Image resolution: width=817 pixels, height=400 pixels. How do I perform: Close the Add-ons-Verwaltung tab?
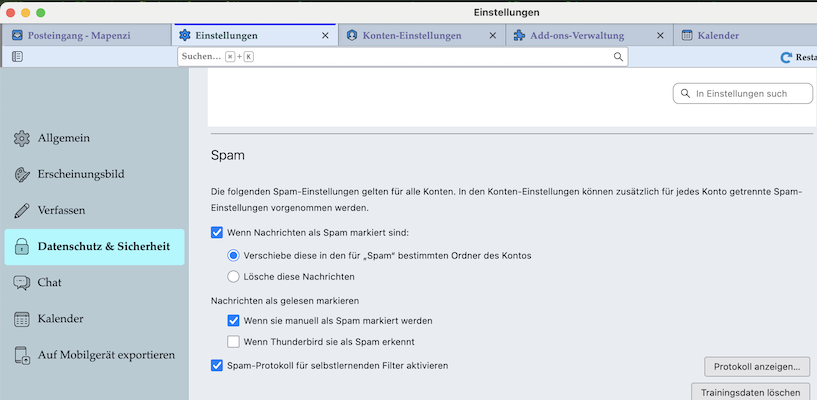pos(660,35)
